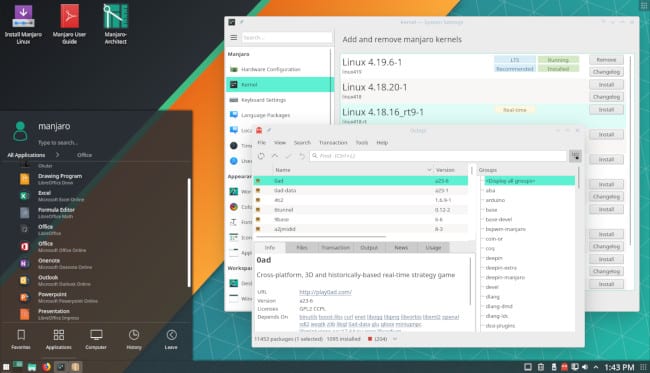Image resolution: width=650 pixels, height=373 pixels.
Task: Click the Firefox icon in the taskbar
Action: pyautogui.click(x=46, y=367)
